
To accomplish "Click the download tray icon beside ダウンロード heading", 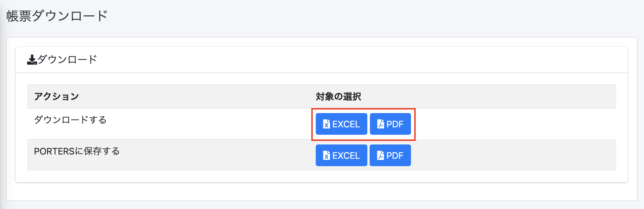I will pyautogui.click(x=32, y=60).
